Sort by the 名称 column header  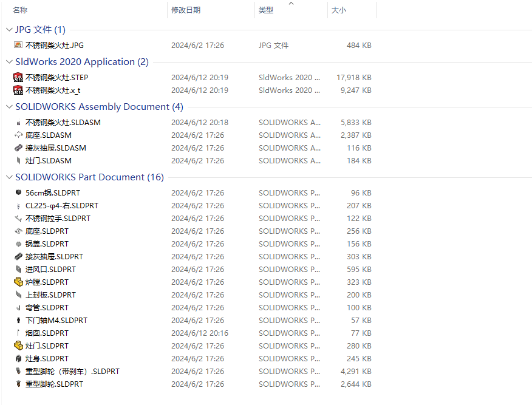point(20,10)
